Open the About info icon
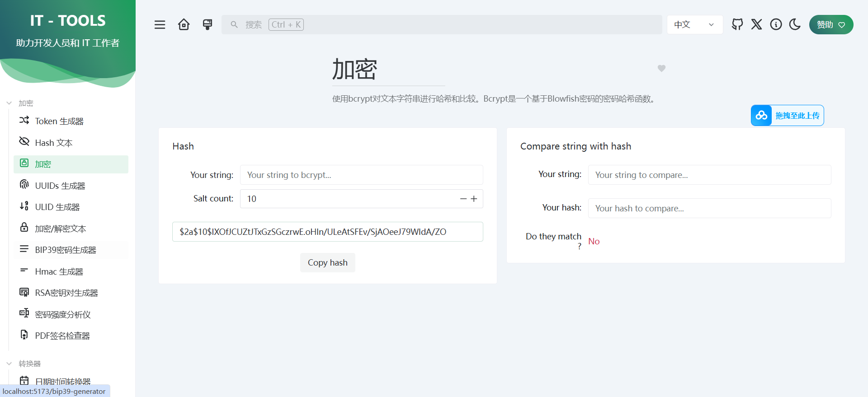 click(776, 24)
